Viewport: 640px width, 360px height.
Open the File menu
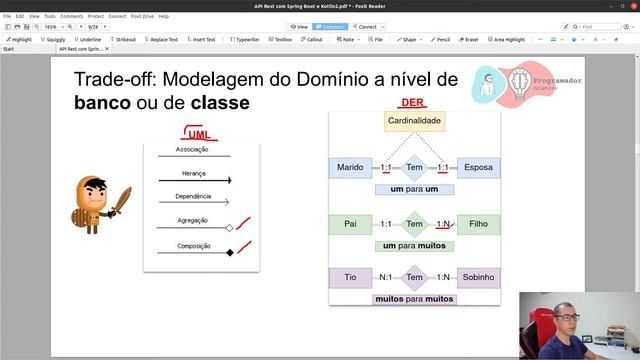pos(7,16)
